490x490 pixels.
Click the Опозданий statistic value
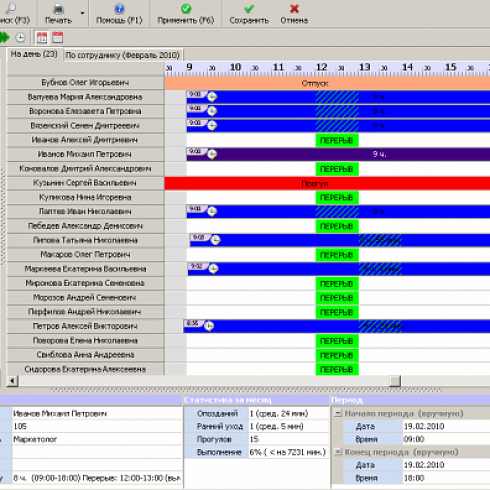click(x=289, y=414)
